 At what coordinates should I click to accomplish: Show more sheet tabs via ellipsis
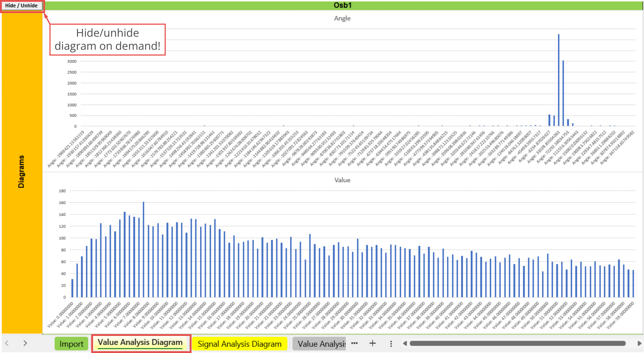pos(354,343)
